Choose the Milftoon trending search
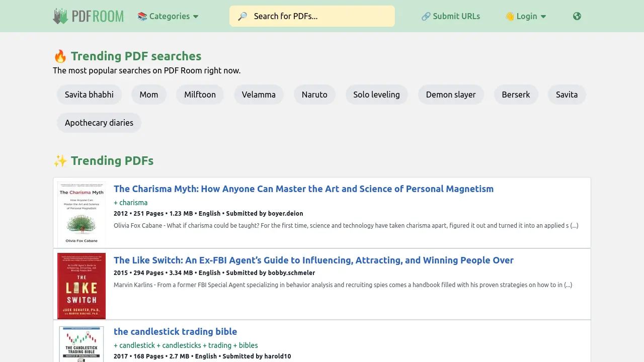644x362 pixels. 200,95
